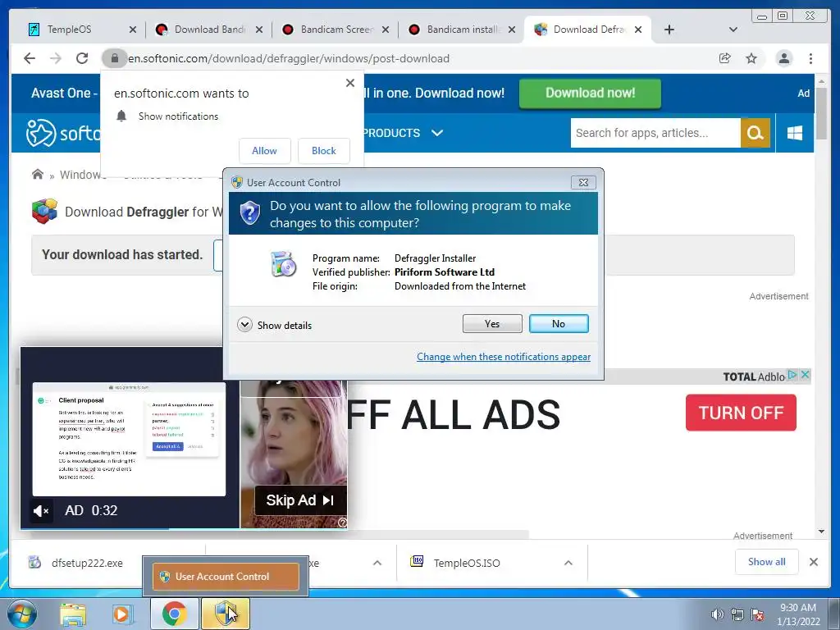Share this page icon
Screen dimensions: 840x630
pos(725,58)
